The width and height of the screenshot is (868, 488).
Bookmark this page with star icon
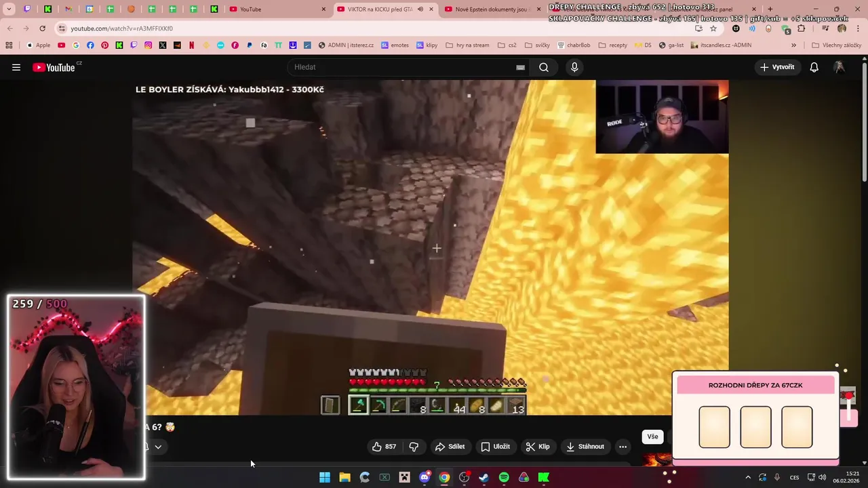(x=713, y=28)
